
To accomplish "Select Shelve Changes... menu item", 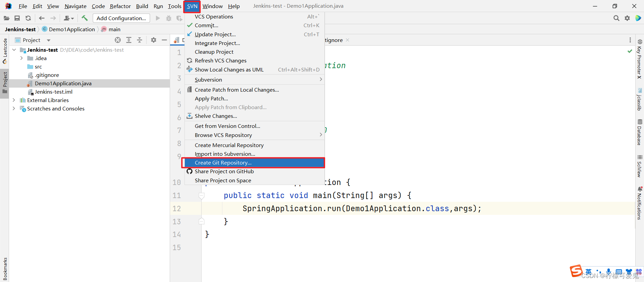I will [x=255, y=116].
